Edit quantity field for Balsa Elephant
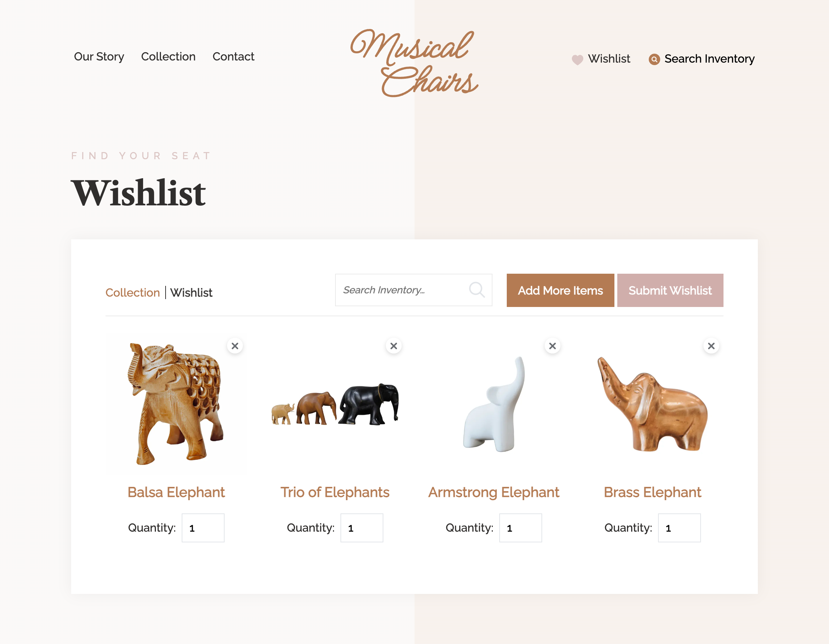The height and width of the screenshot is (644, 829). point(203,528)
